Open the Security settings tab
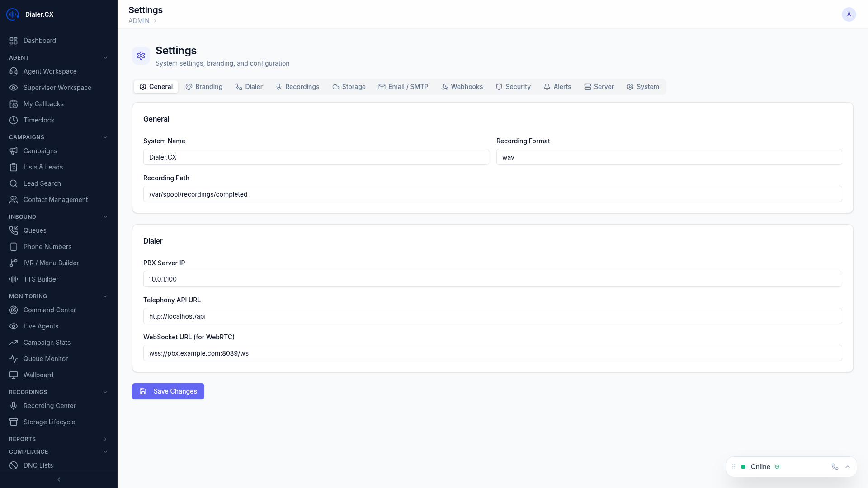This screenshot has height=488, width=868. 513,87
